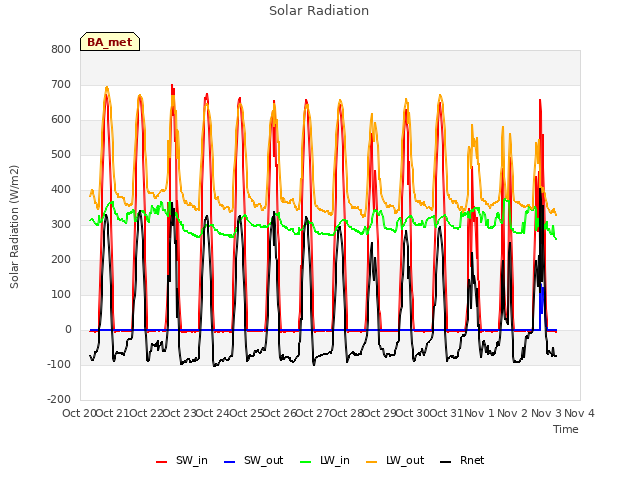Click the Nov 4 x-axis date label

580,413
